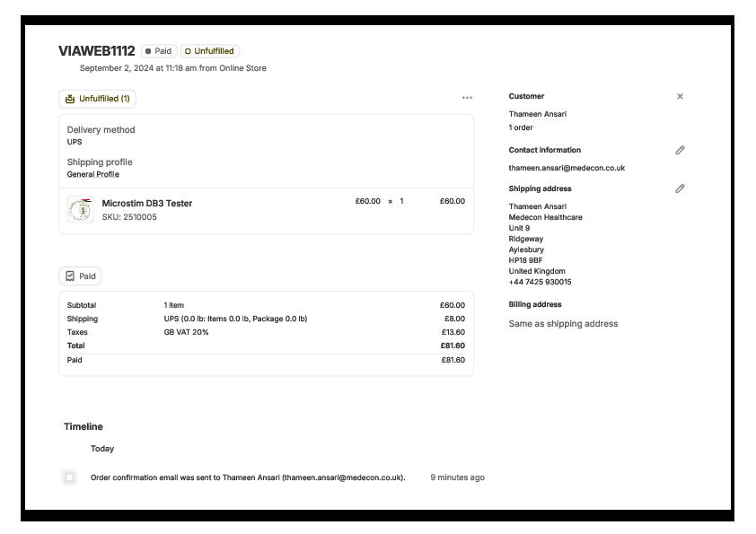Image resolution: width=756 pixels, height=534 pixels.
Task: Click the pencil icon beside Shipping address
Action: pos(680,188)
